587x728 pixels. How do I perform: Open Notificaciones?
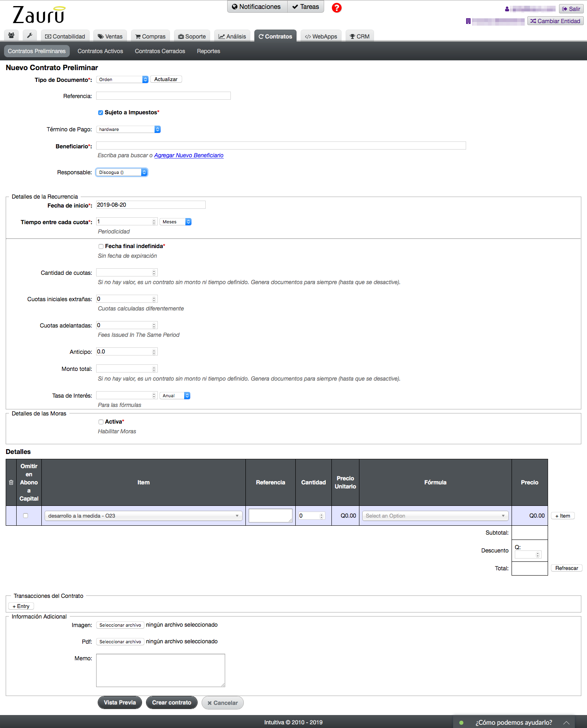pyautogui.click(x=257, y=6)
